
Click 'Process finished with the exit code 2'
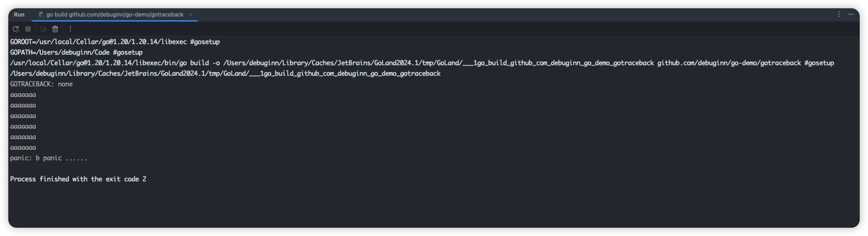click(78, 179)
